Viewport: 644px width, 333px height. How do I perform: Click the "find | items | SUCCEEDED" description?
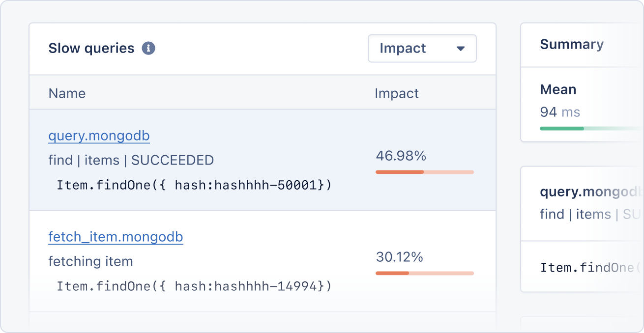[x=131, y=160]
